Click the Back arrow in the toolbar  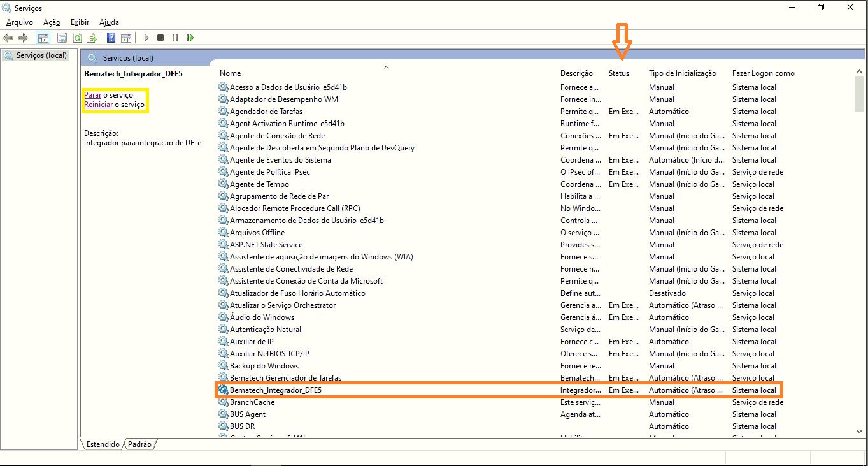8,38
